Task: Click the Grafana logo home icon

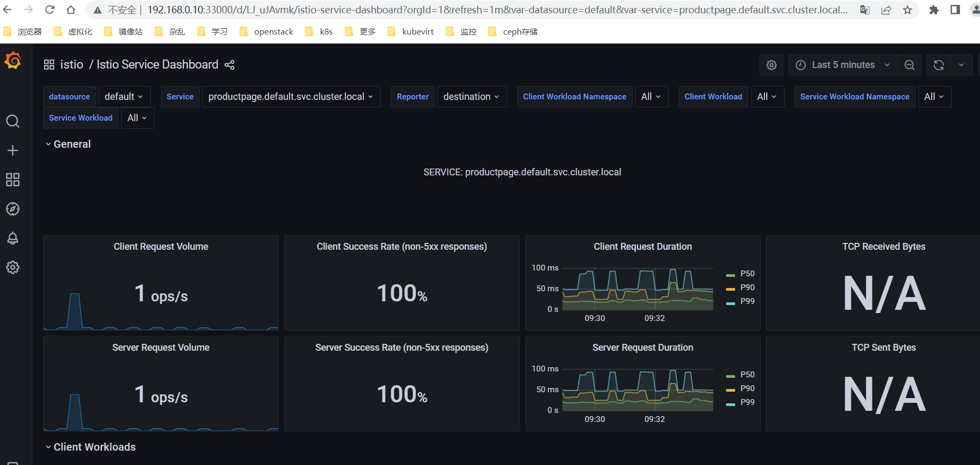Action: tap(13, 61)
